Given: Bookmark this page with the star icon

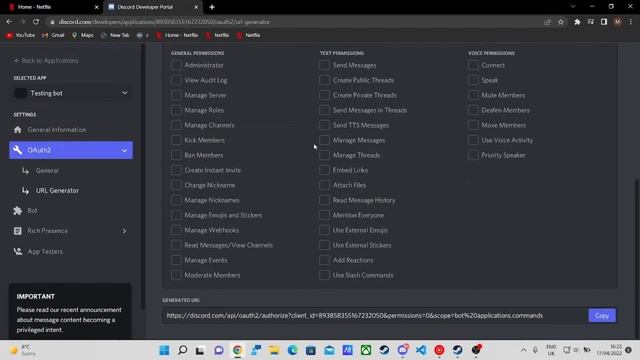Looking at the screenshot, I should [x=561, y=22].
